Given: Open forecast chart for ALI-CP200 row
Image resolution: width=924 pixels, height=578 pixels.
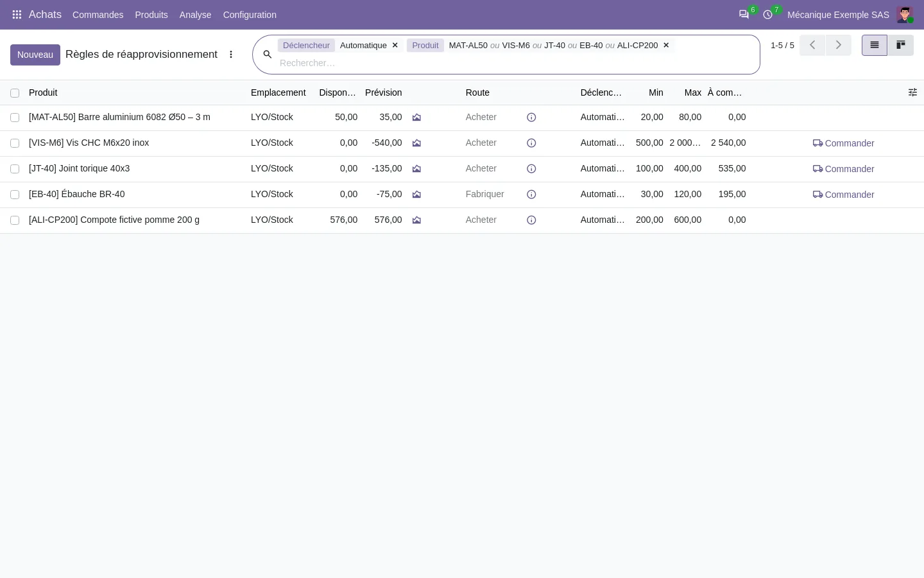Looking at the screenshot, I should (x=416, y=220).
